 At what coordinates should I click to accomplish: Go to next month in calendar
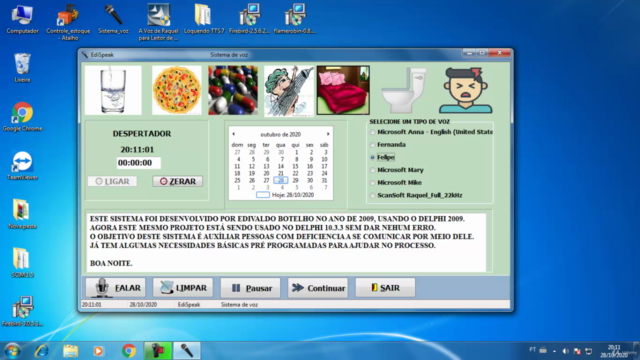coord(328,134)
